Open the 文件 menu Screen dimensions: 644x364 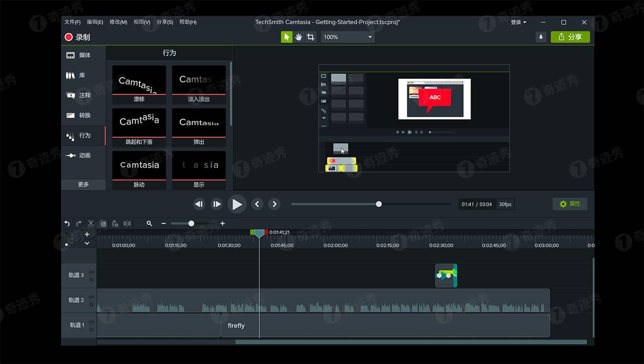[x=72, y=22]
